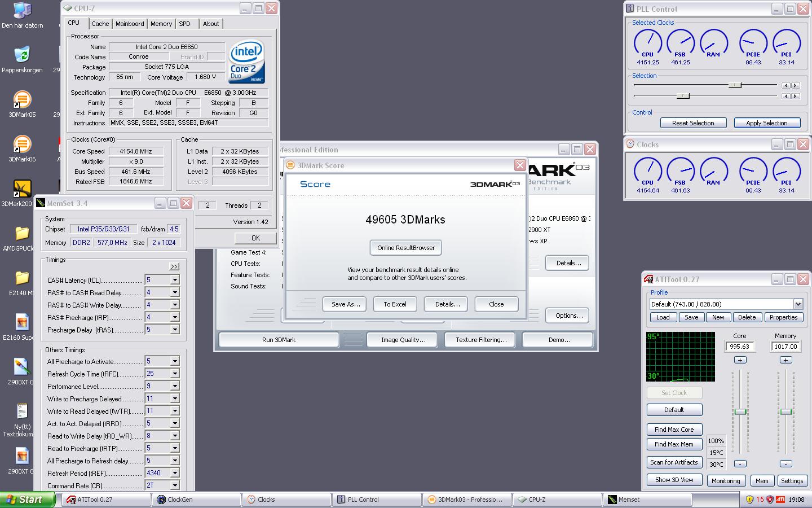Select the CPU tab in CPU-Z
The image size is (812, 508).
[74, 23]
